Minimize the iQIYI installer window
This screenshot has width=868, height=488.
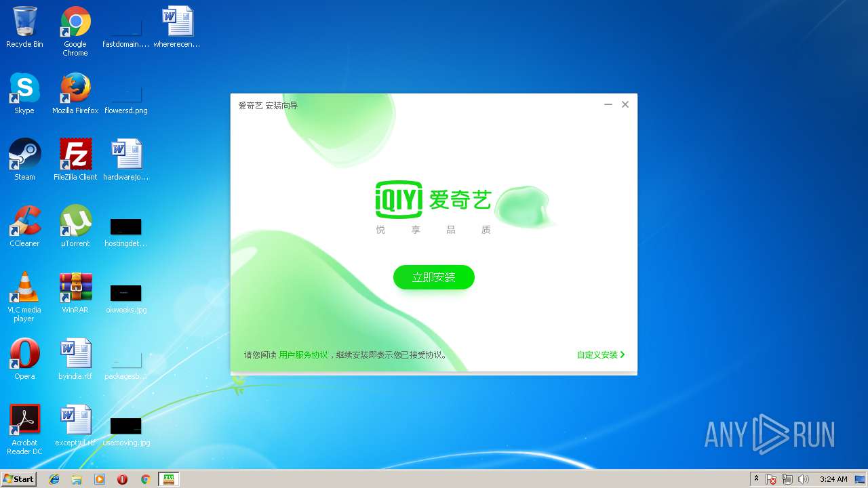(x=608, y=104)
